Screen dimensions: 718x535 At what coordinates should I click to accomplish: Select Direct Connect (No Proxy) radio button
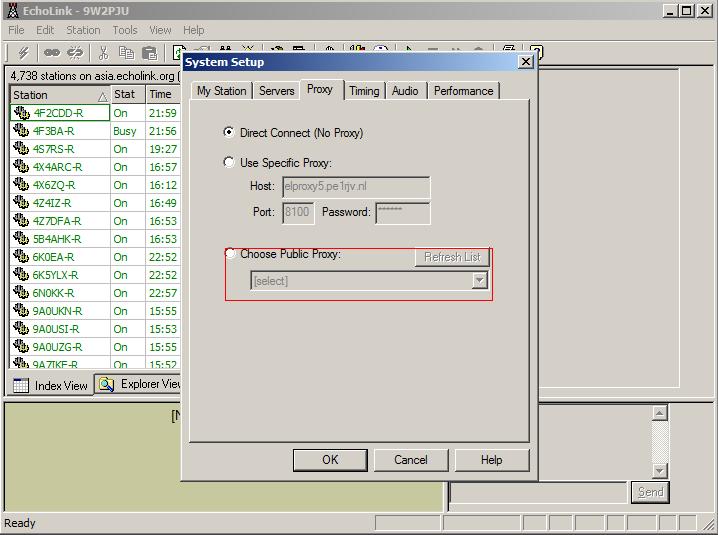pyautogui.click(x=228, y=132)
